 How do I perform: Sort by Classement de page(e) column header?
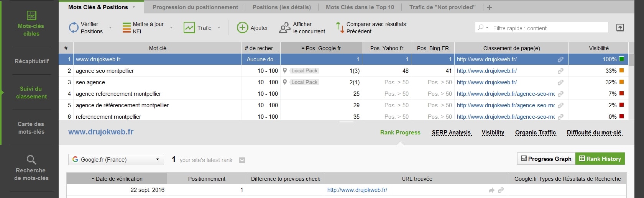point(512,48)
